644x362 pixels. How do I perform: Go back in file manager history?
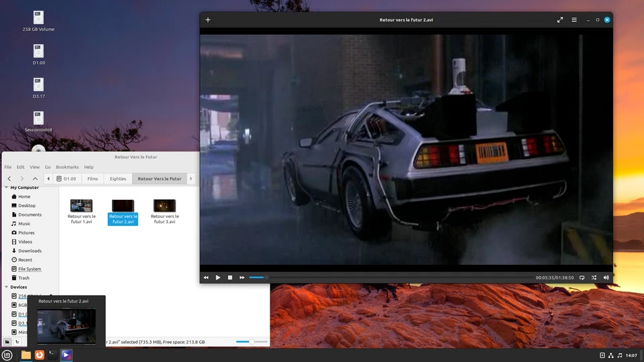click(9, 178)
